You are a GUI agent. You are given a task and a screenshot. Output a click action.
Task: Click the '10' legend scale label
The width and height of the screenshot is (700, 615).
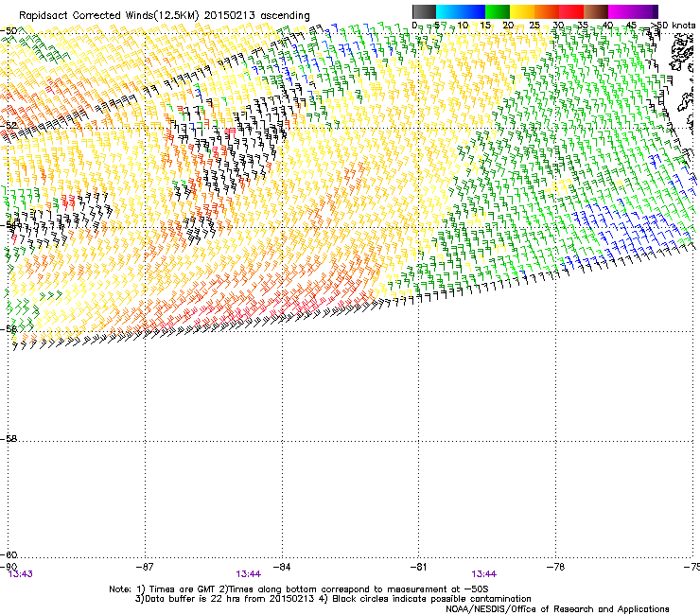point(463,26)
